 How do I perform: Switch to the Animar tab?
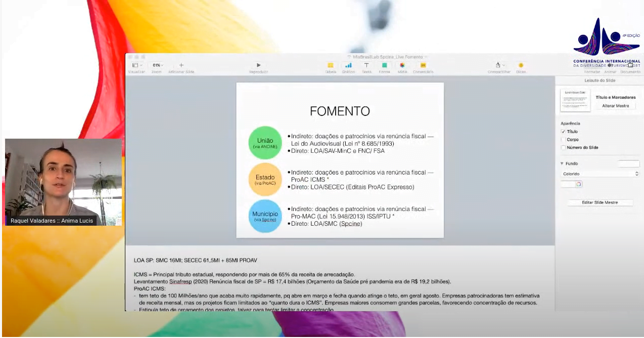pyautogui.click(x=610, y=72)
